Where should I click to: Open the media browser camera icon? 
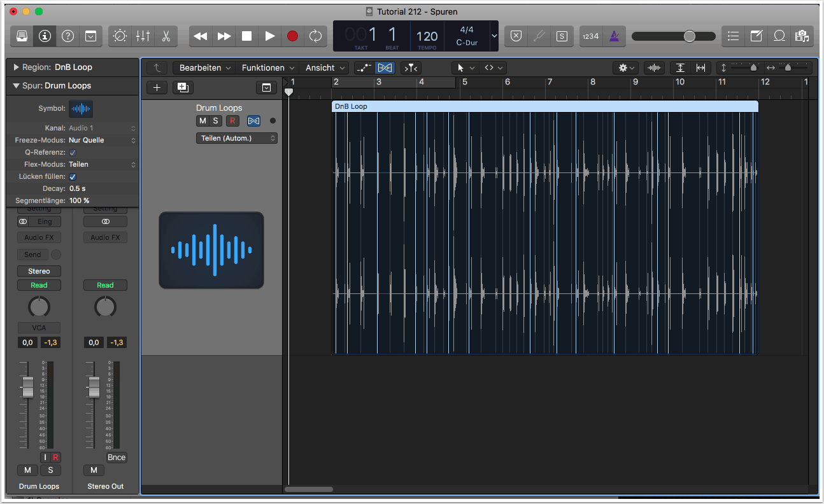pos(801,36)
